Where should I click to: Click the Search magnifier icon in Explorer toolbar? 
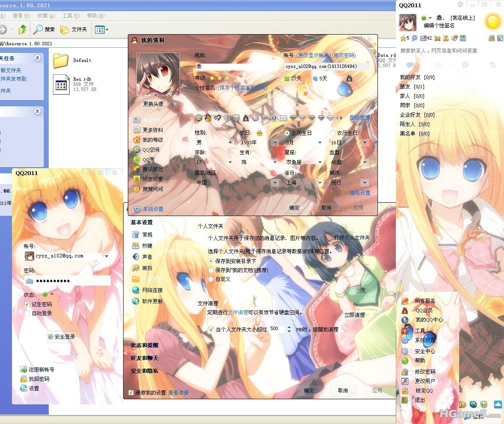click(38, 29)
